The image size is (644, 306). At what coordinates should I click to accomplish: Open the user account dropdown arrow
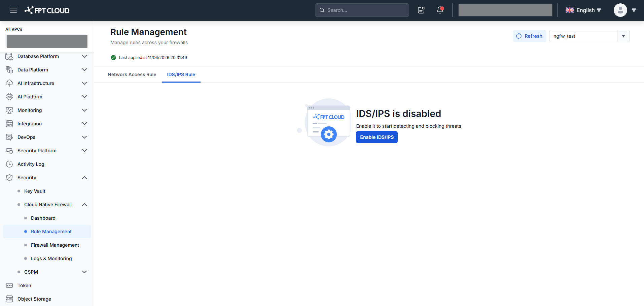[x=634, y=10]
